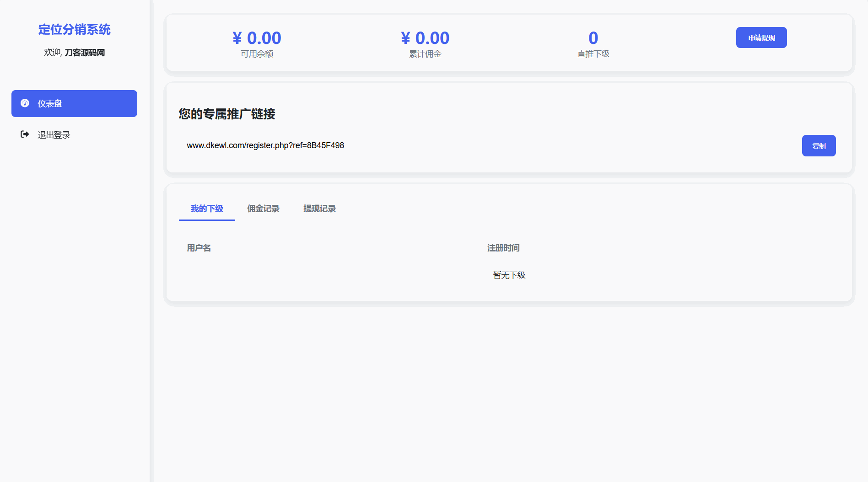Click the 可用余额 label under balance

tap(257, 54)
